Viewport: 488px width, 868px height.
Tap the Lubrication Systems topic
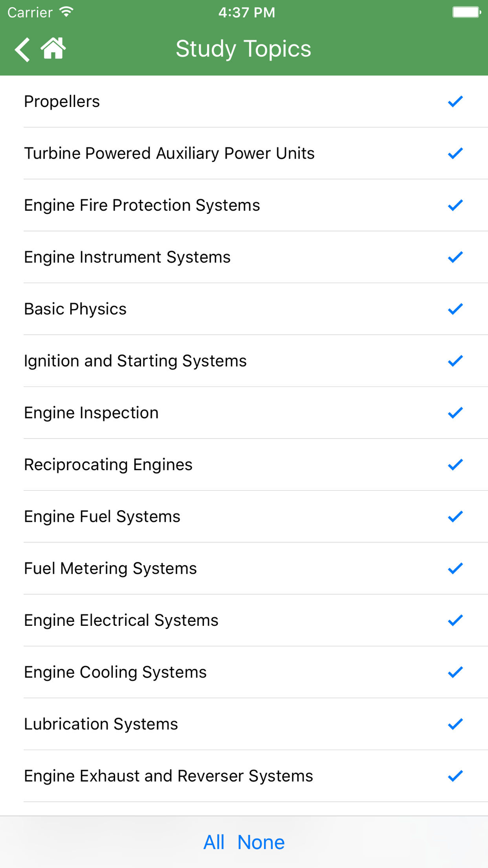(244, 724)
